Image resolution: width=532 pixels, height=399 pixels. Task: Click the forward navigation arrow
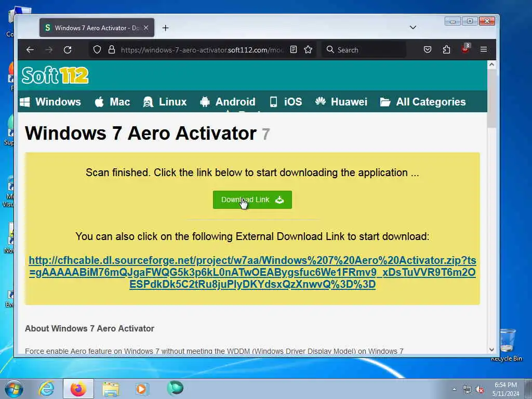pos(49,50)
